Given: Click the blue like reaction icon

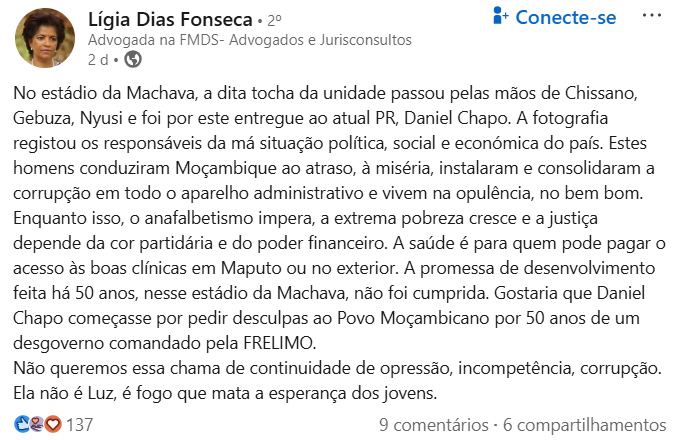Looking at the screenshot, I should (21, 424).
